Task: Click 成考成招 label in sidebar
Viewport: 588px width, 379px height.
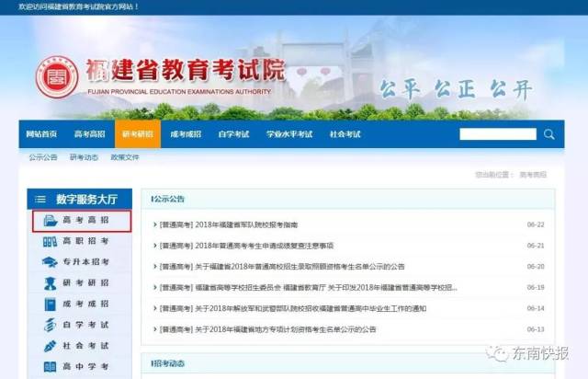Action: pyautogui.click(x=85, y=304)
